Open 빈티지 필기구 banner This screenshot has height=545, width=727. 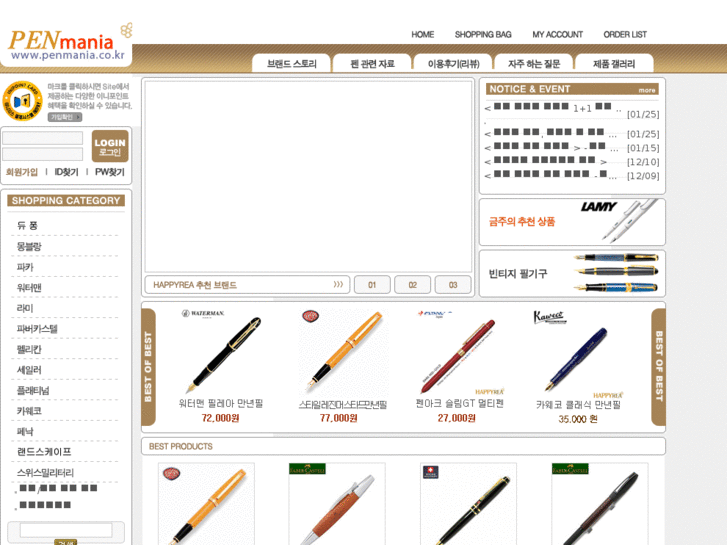pos(572,274)
